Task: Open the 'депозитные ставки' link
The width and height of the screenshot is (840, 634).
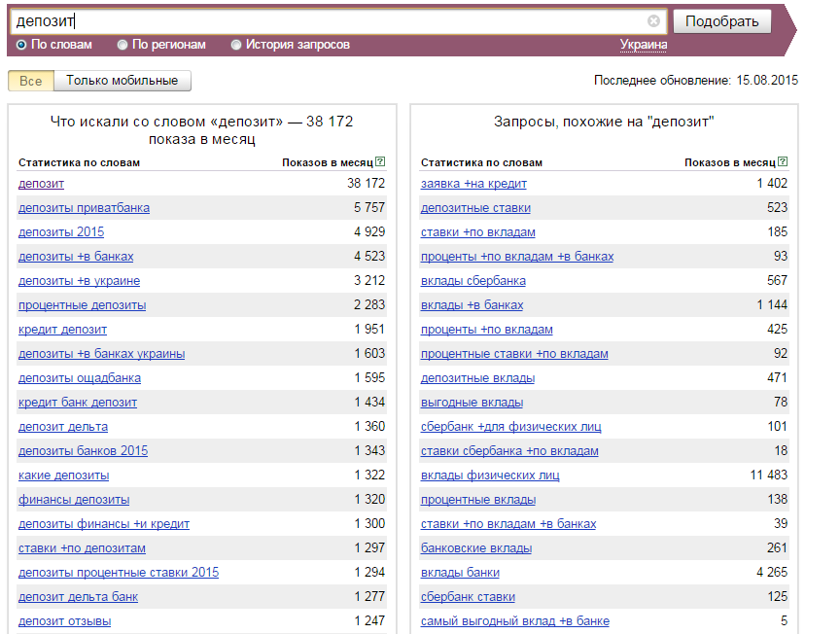Action: click(475, 208)
